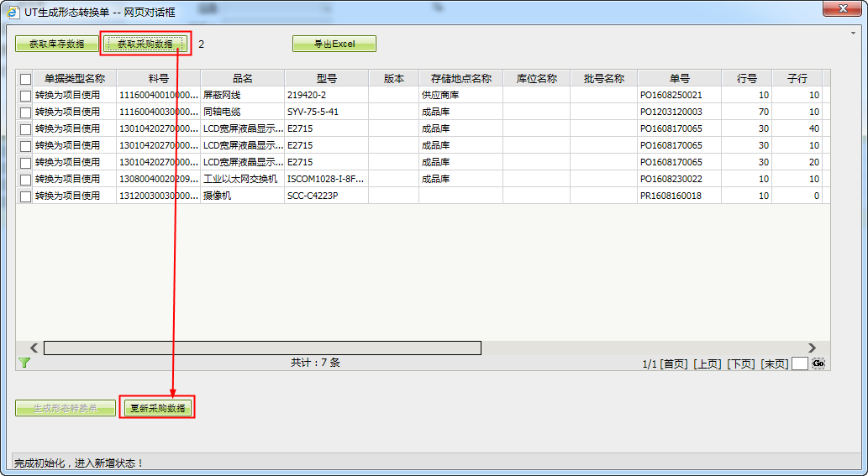868x476 pixels.
Task: Click 获取库存数据 button
Action: point(56,44)
